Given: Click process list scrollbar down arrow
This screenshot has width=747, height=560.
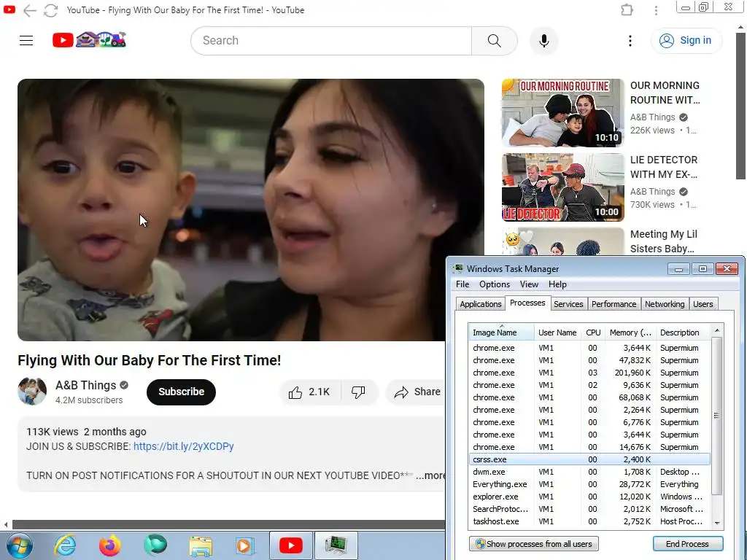Looking at the screenshot, I should coord(717,524).
